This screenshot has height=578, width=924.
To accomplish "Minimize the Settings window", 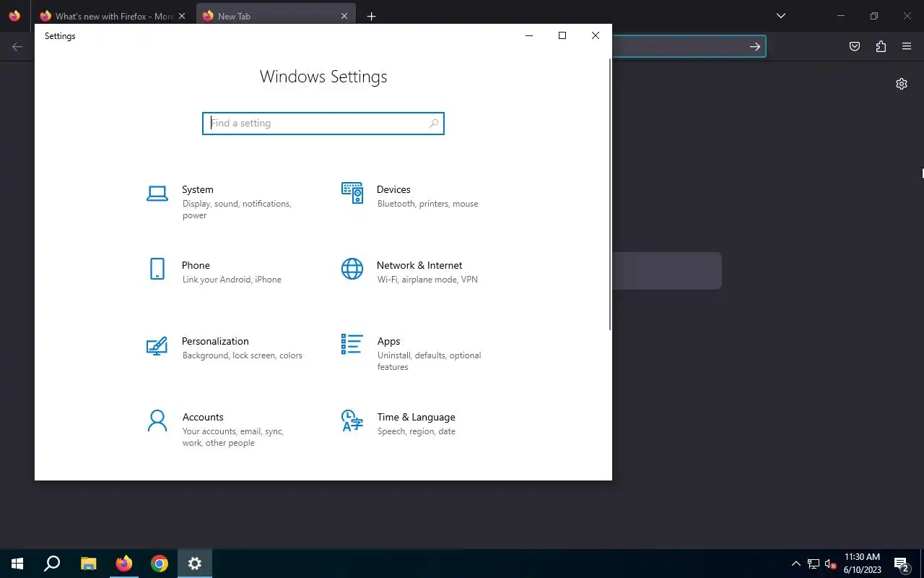I will click(x=529, y=35).
